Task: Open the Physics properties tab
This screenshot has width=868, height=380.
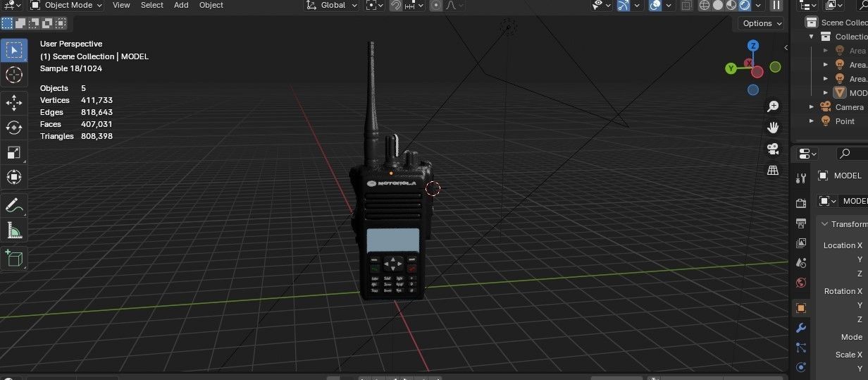Action: tap(800, 367)
